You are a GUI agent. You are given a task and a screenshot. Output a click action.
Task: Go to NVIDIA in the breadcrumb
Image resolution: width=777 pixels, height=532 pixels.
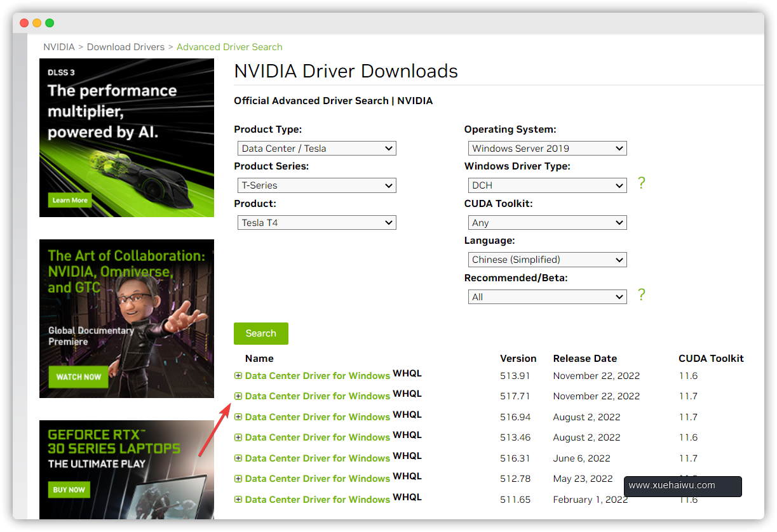(59, 47)
